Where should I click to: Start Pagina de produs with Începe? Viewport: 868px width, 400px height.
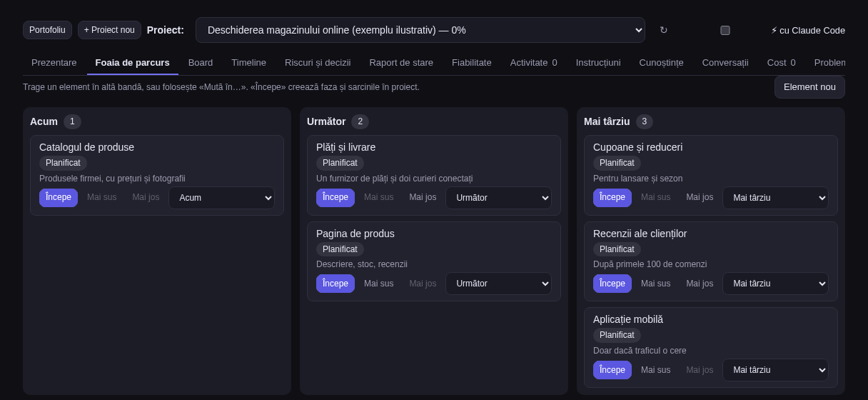(335, 284)
